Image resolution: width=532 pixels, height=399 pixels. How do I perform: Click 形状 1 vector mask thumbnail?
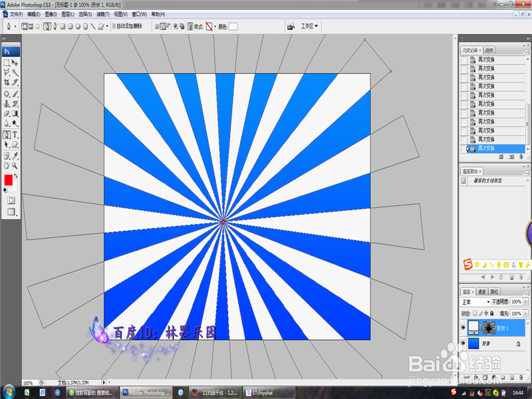(489, 328)
